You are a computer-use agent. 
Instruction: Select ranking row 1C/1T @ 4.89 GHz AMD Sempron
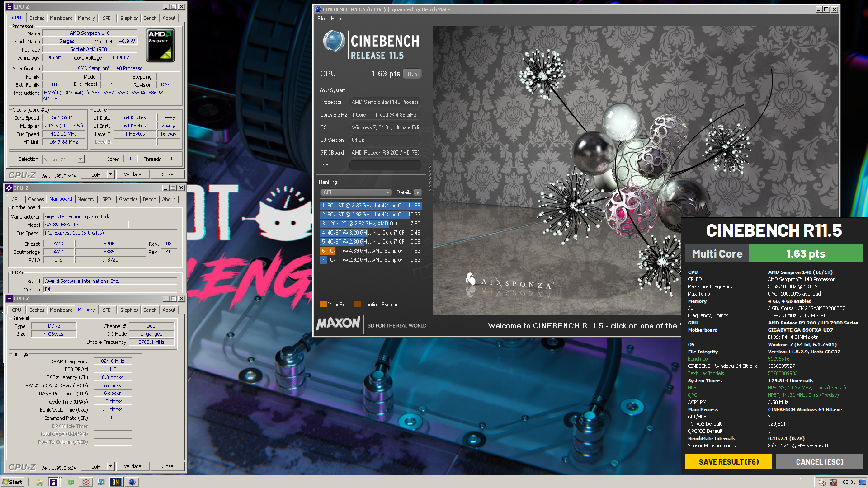pos(371,251)
